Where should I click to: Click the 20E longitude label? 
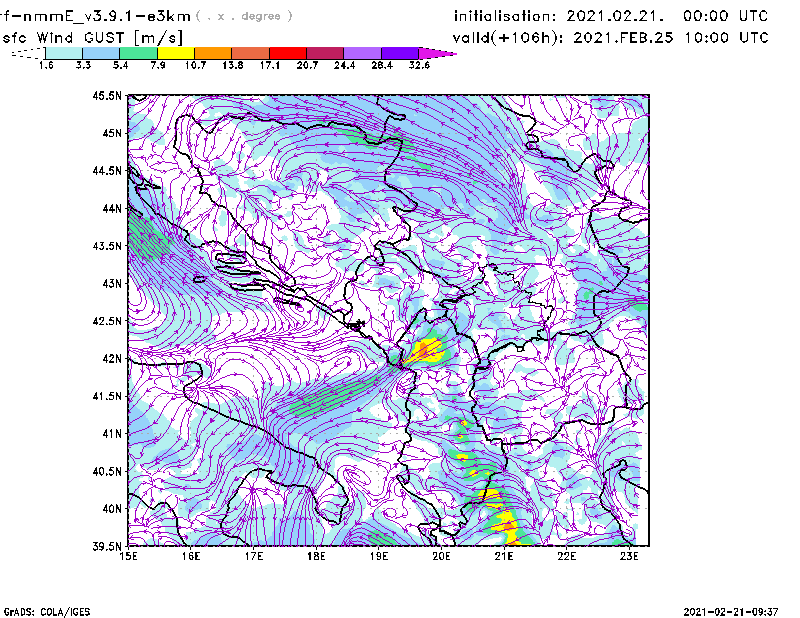click(441, 556)
